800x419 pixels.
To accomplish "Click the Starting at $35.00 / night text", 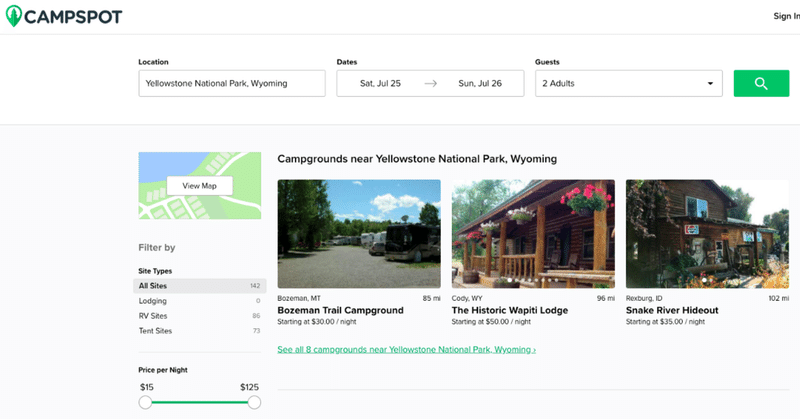I will point(665,322).
